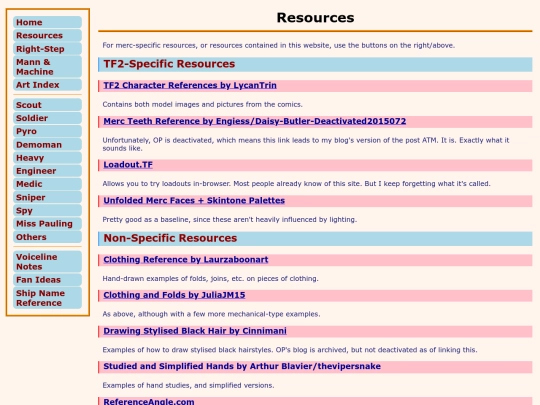Open the Soldier page
This screenshot has height=405, width=540.
click(48, 118)
